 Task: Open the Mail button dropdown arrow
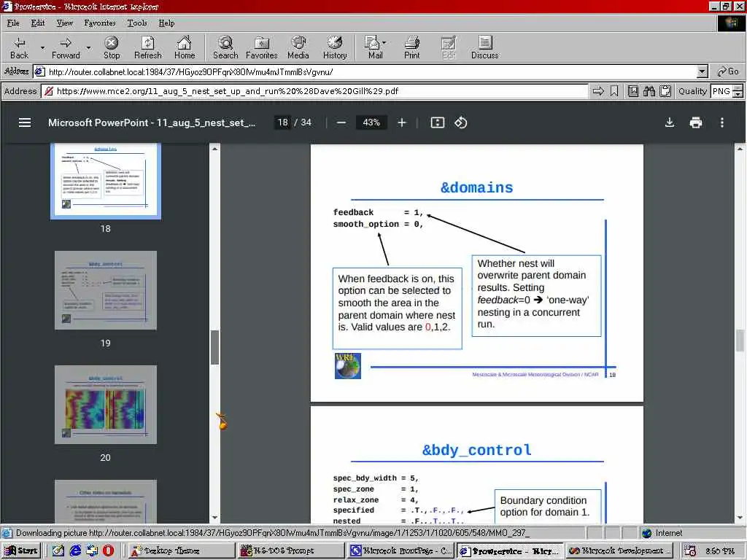[x=384, y=43]
